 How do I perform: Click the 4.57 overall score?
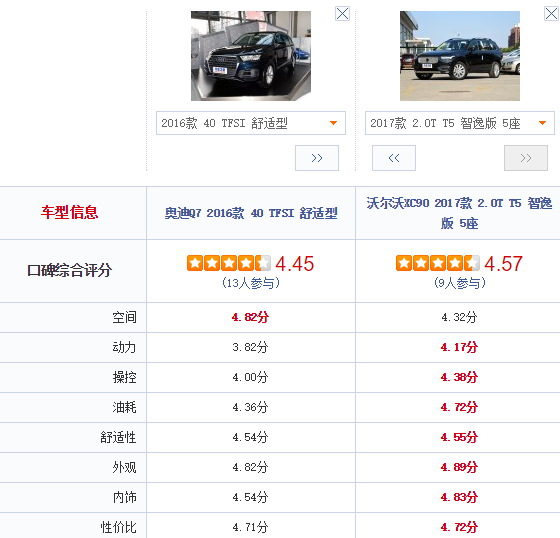503,264
